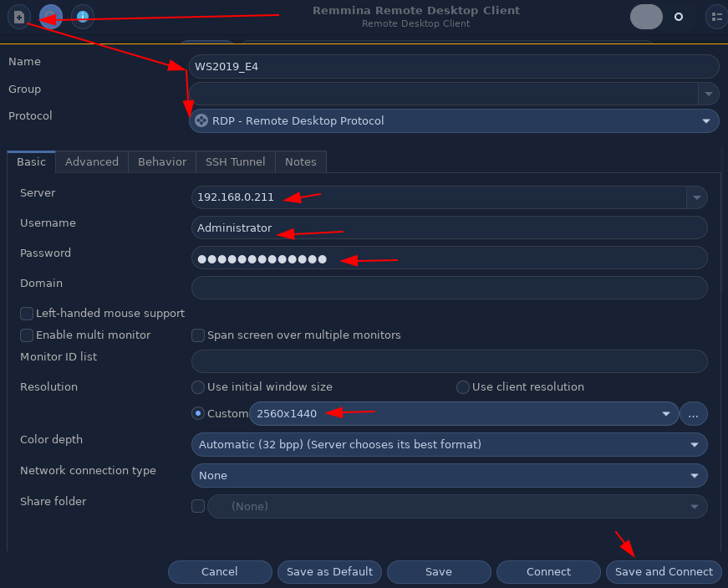
Task: Click into the Group text field
Action: [443, 94]
